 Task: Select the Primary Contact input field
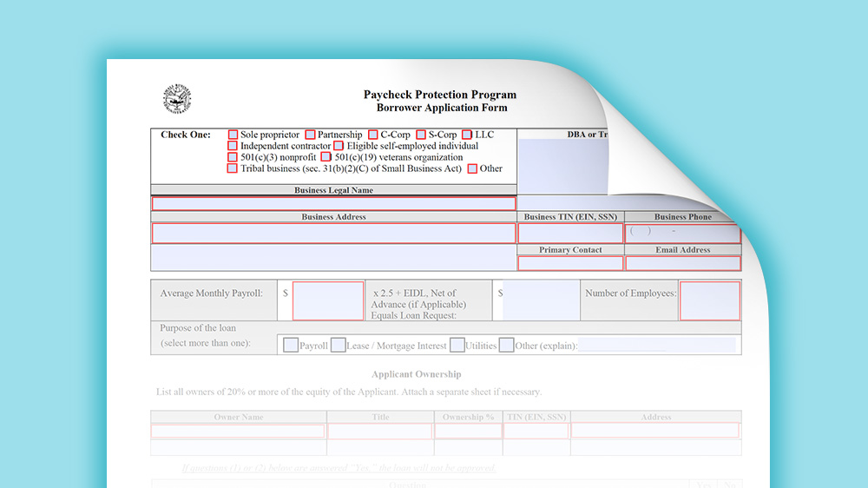[570, 263]
